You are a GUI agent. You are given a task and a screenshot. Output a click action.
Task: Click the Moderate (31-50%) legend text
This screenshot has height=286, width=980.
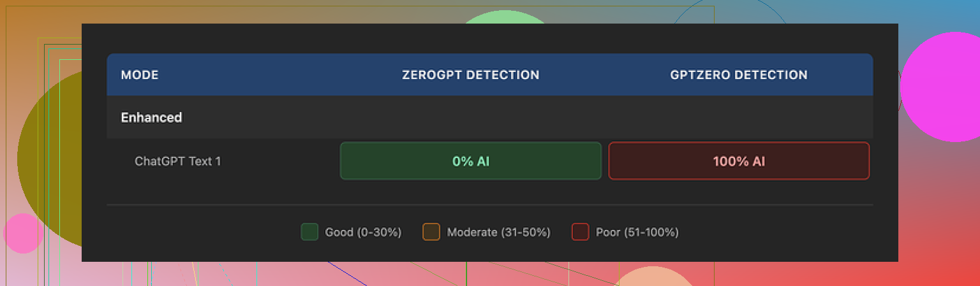tap(498, 232)
